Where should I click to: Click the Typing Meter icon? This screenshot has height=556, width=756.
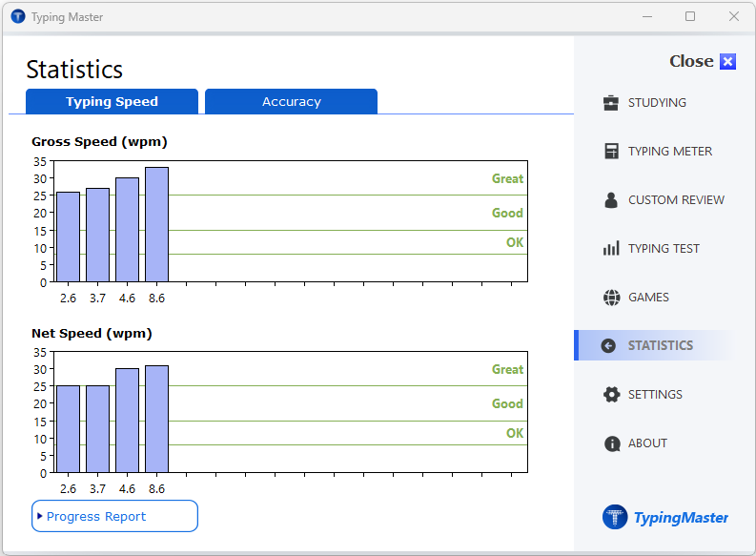click(611, 151)
